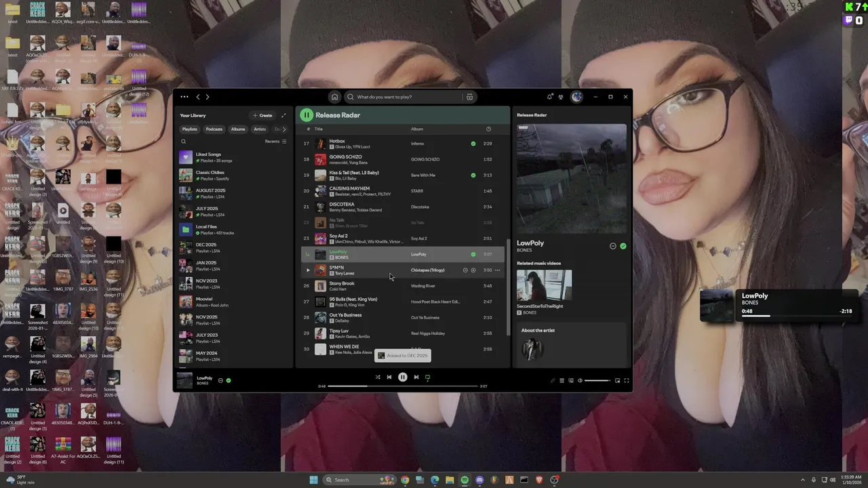Screen dimensions: 868x488
Task: Skip to the previous track
Action: [389, 377]
